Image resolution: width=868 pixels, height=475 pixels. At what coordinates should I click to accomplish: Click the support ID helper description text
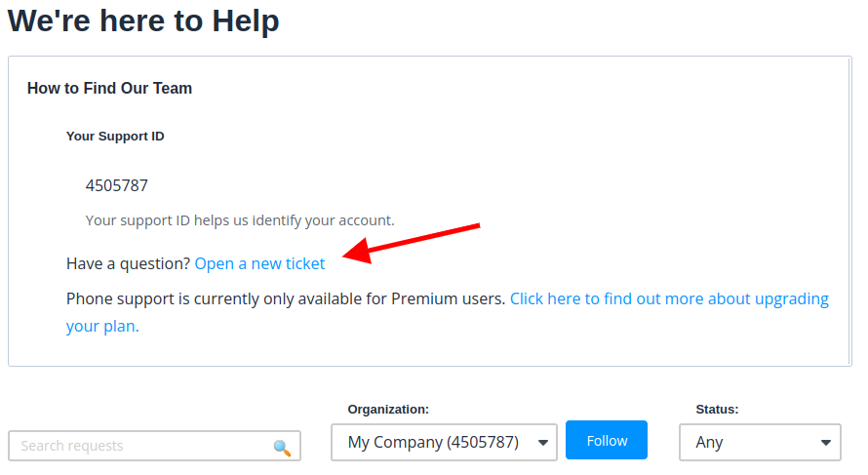[x=240, y=220]
